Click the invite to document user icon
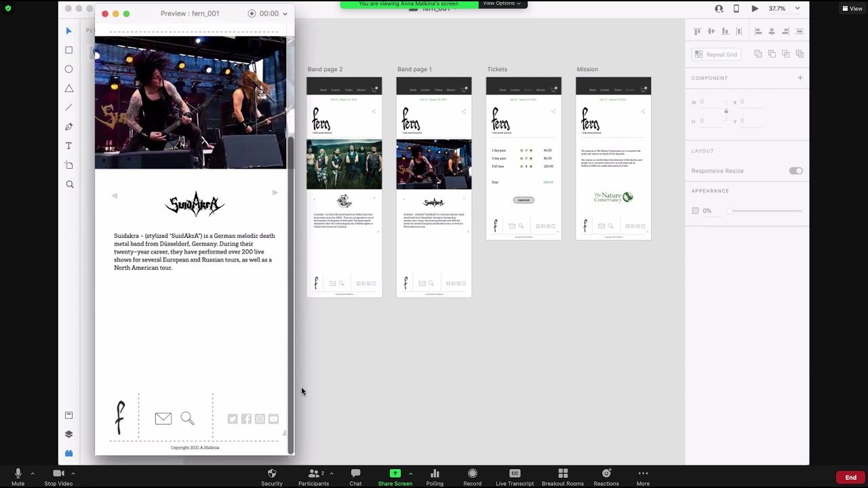Viewport: 868px width, 488px height. point(719,9)
